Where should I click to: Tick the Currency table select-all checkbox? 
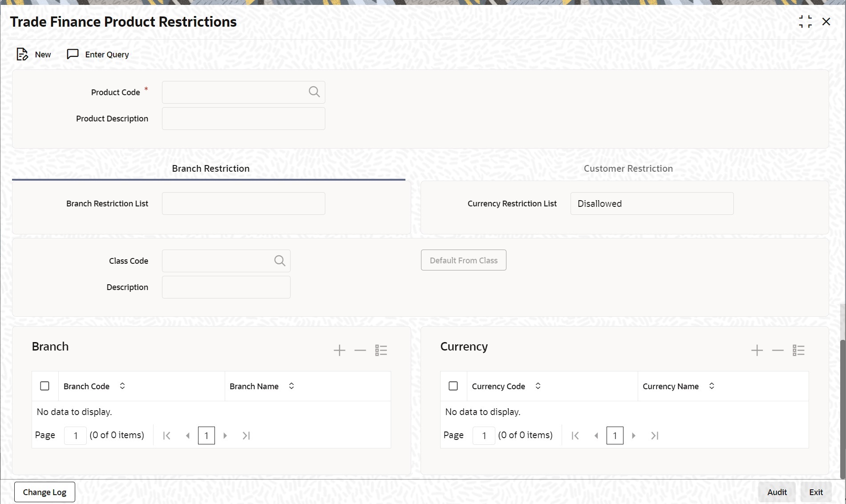click(x=453, y=386)
